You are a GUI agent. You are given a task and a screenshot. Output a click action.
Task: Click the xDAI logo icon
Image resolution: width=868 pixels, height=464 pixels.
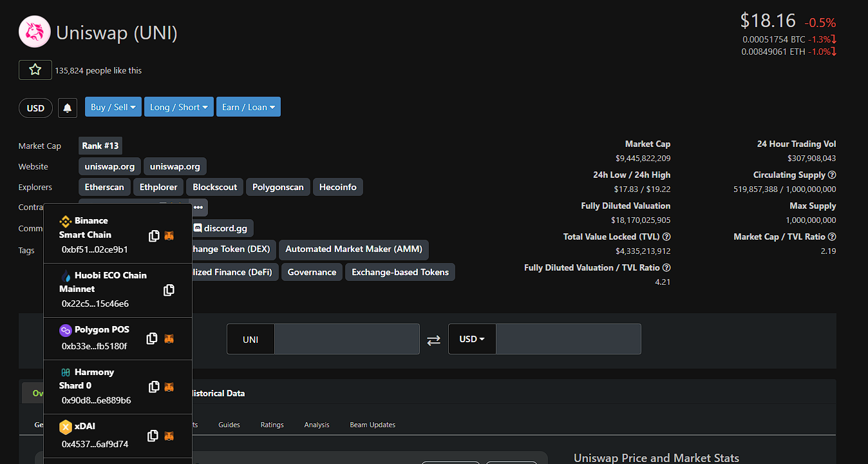65,427
